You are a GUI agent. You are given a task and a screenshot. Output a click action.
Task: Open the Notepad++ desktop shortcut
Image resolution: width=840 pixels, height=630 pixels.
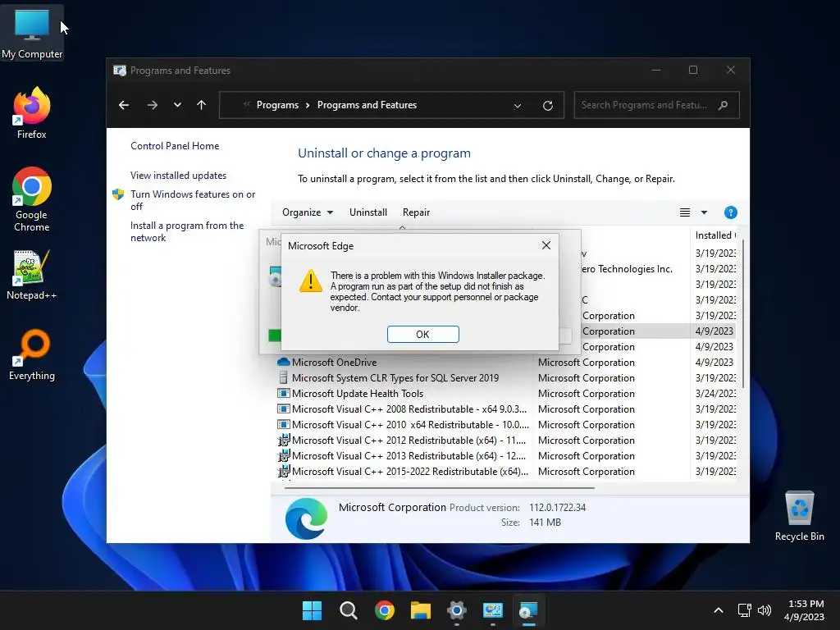pyautogui.click(x=32, y=274)
